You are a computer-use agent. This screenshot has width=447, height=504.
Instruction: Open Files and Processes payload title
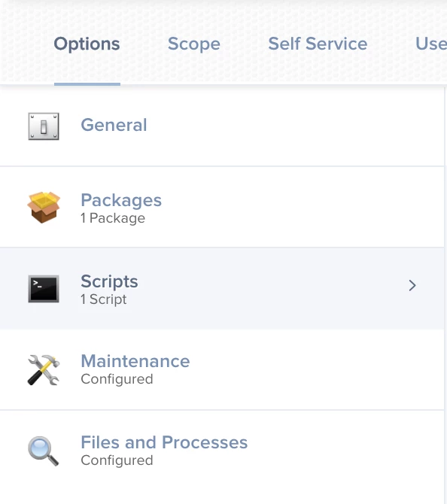164,442
